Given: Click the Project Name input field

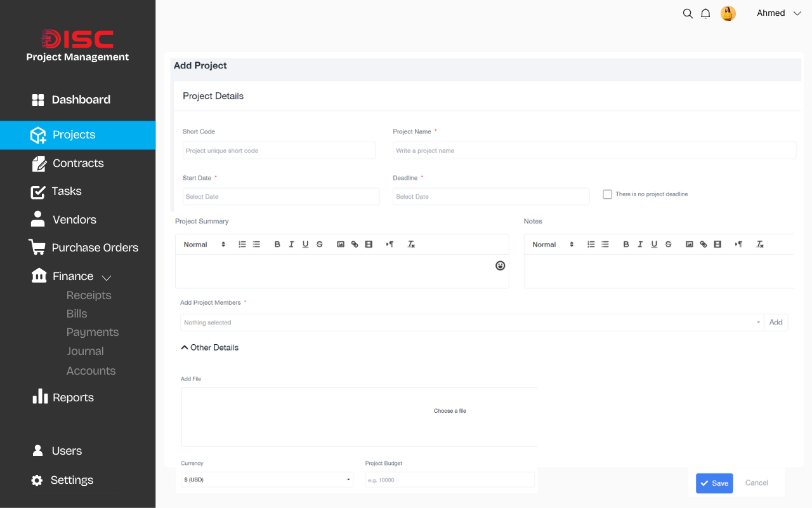Looking at the screenshot, I should pyautogui.click(x=594, y=150).
